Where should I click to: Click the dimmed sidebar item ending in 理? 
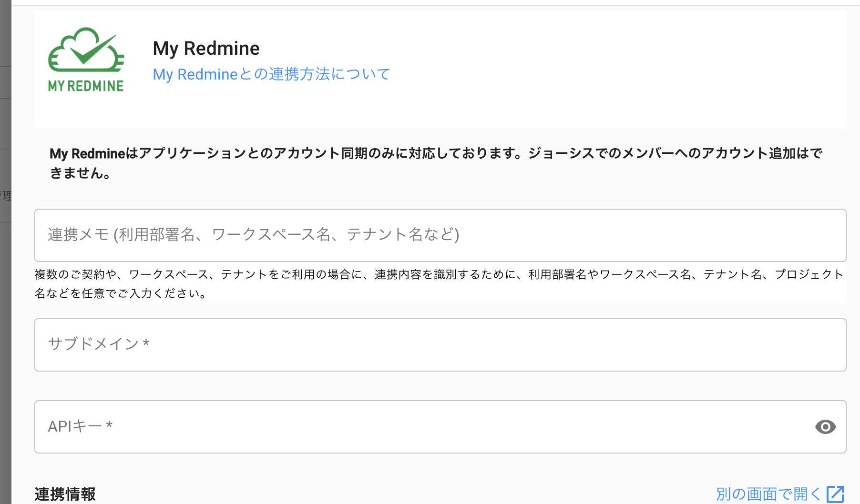pyautogui.click(x=6, y=196)
